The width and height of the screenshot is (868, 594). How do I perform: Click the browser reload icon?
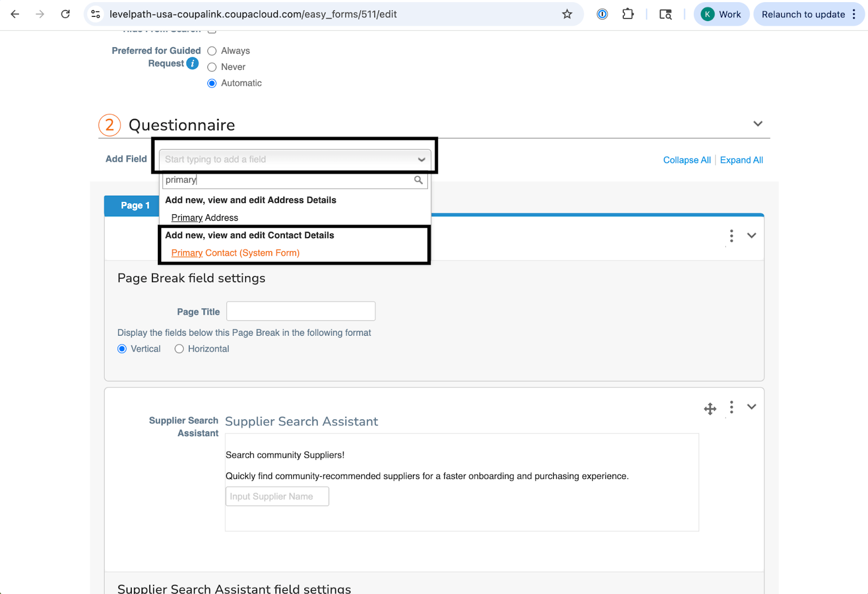(x=65, y=14)
